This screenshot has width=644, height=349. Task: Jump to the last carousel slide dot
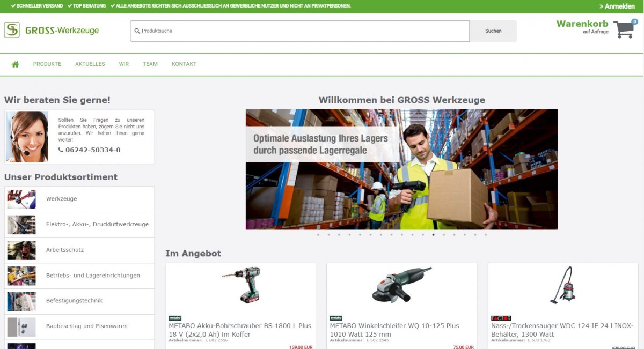486,235
